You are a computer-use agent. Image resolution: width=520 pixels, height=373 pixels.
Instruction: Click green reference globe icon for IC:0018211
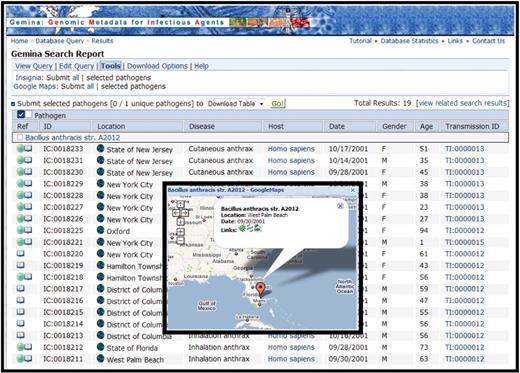click(20, 359)
